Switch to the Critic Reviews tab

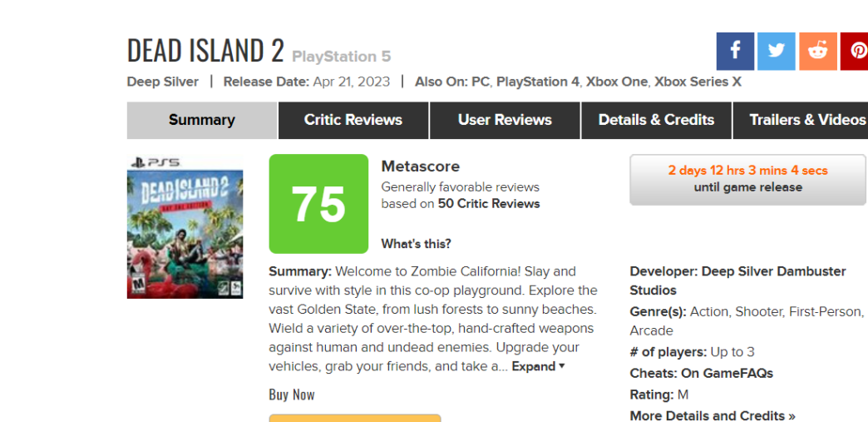(x=353, y=120)
